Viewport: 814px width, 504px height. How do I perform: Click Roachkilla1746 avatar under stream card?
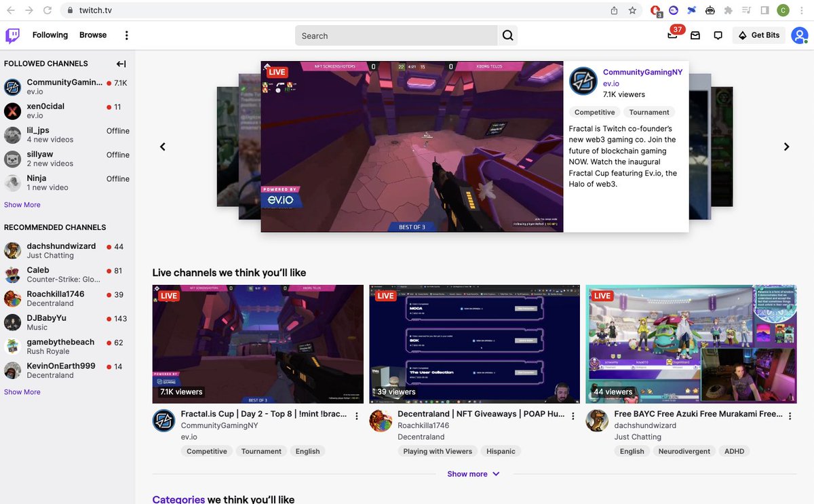[381, 421]
